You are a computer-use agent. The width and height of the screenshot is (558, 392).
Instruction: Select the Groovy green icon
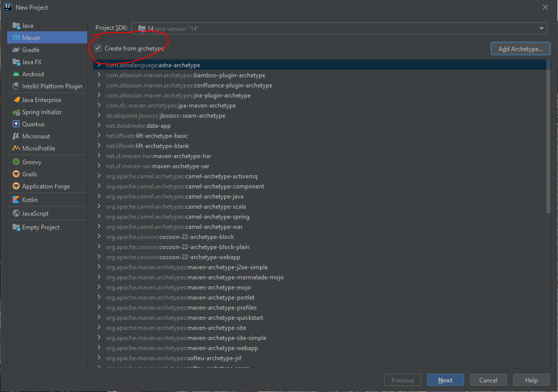click(x=16, y=162)
